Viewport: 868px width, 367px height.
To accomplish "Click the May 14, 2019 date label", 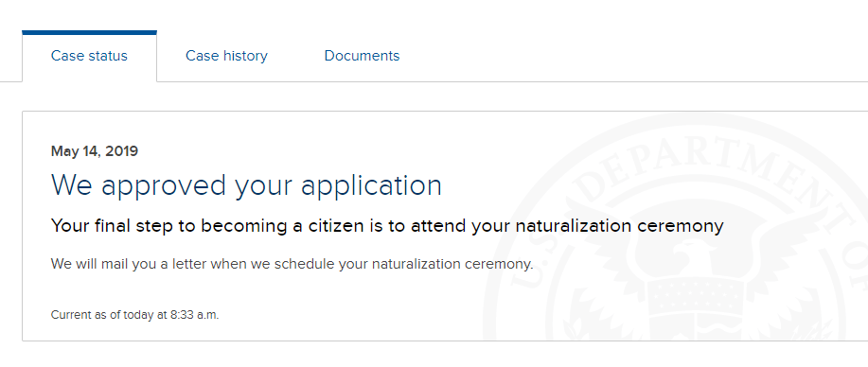I will click(x=94, y=151).
